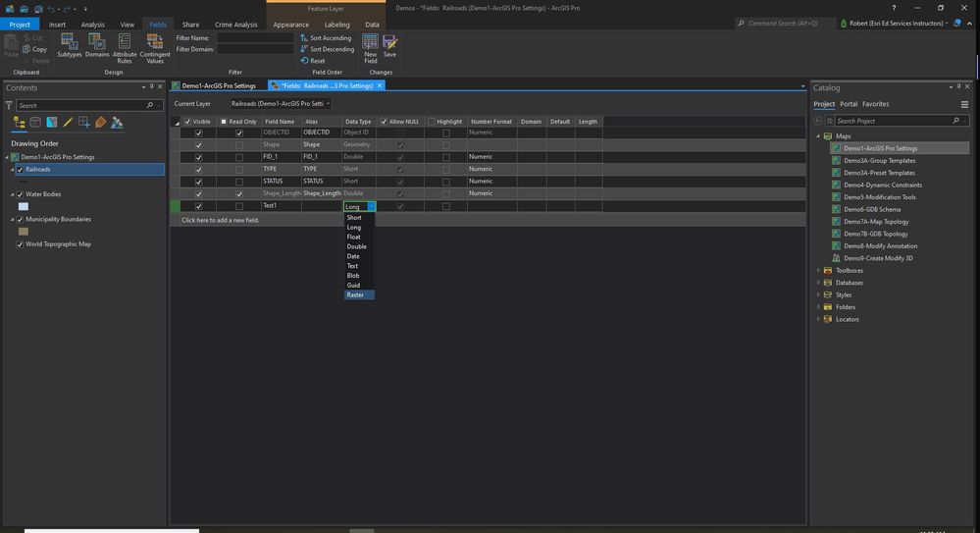Switch to Analysis ribbon tab
This screenshot has height=533, width=980.
point(92,25)
